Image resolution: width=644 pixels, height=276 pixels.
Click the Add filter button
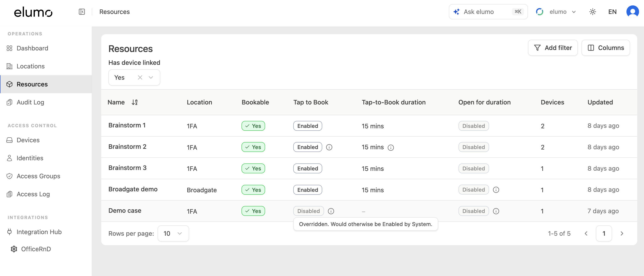pyautogui.click(x=553, y=48)
